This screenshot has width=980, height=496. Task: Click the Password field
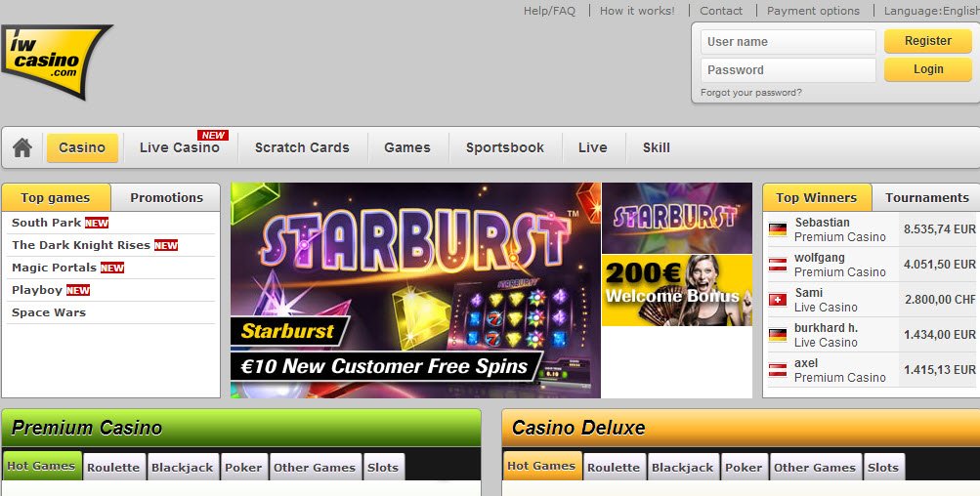(x=788, y=70)
